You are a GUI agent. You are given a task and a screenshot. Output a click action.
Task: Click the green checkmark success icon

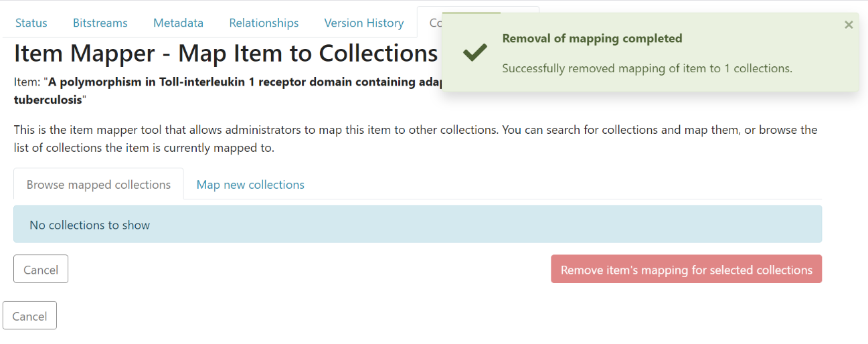[x=474, y=53]
